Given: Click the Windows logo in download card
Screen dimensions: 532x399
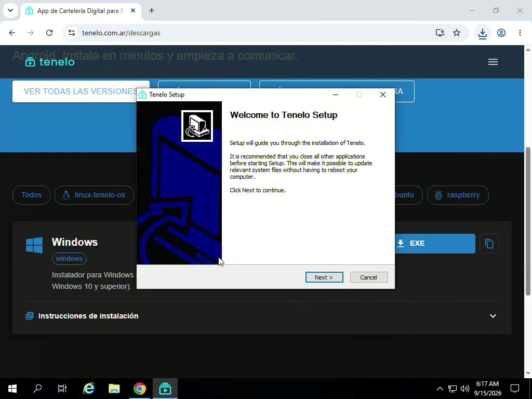Looking at the screenshot, I should (34, 245).
